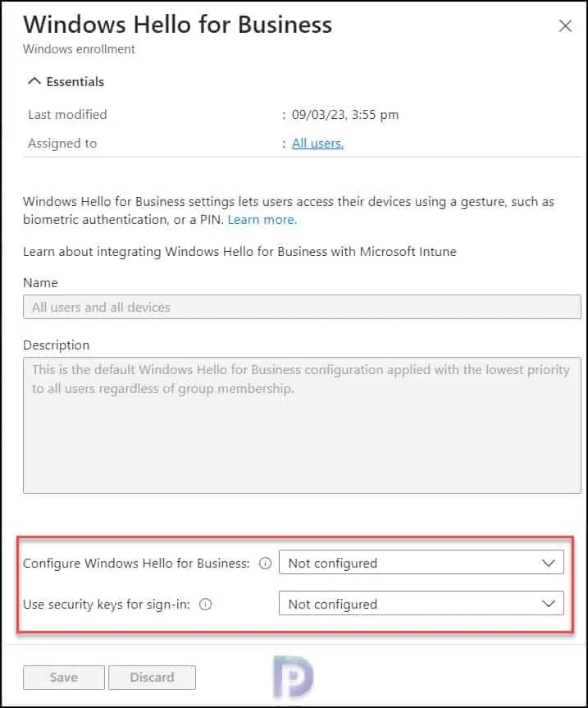Click the Windows enrollment subtitle text

click(x=79, y=49)
